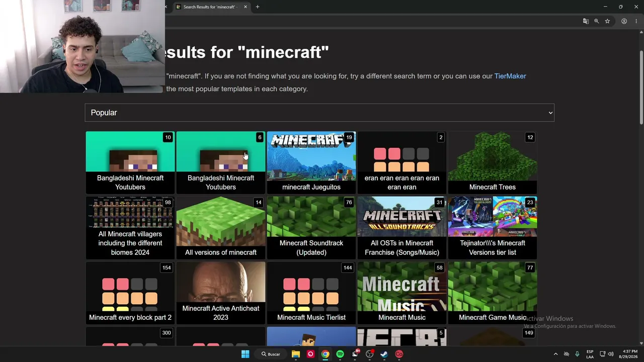Image resolution: width=644 pixels, height=362 pixels.
Task: Open network settings from the tray icon
Action: coord(602,354)
